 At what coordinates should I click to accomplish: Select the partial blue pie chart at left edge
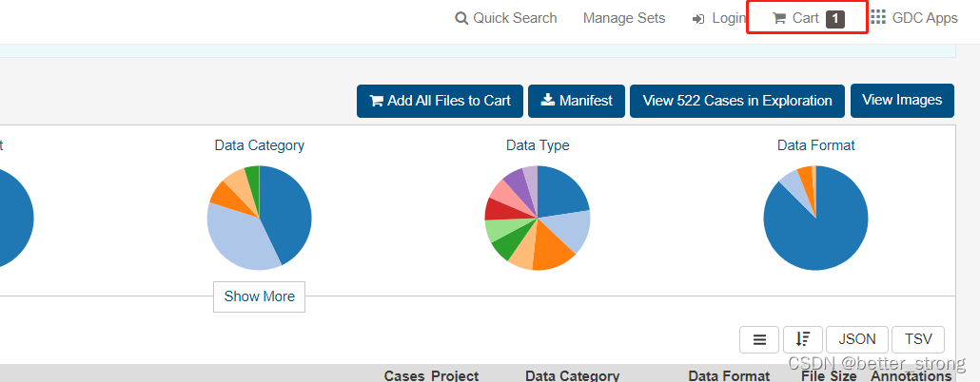click(13, 219)
